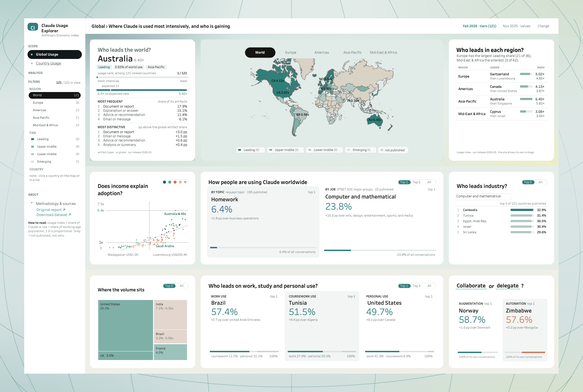583x392 pixels.
Task: Switch map to Asia-Pacific tab
Action: click(352, 53)
